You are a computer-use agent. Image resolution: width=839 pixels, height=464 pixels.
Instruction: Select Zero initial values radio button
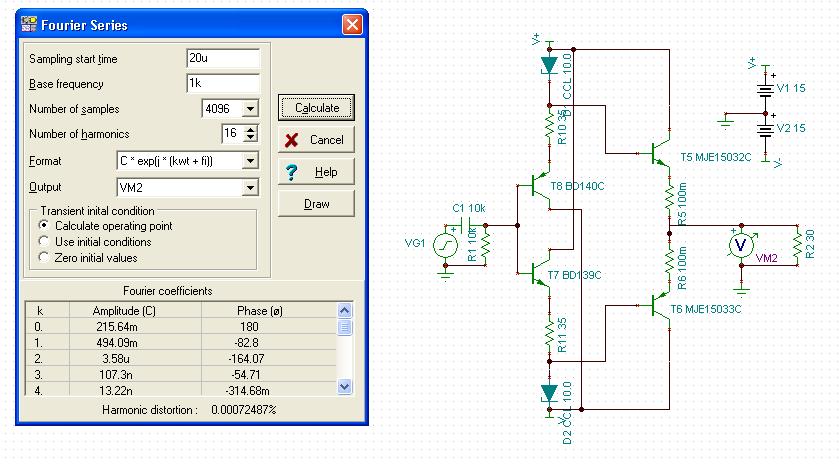(x=44, y=257)
